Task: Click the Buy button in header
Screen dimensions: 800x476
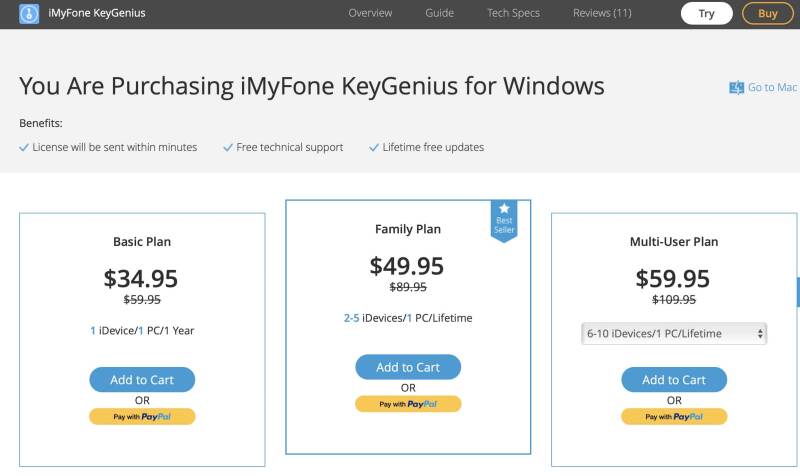Action: pos(767,14)
